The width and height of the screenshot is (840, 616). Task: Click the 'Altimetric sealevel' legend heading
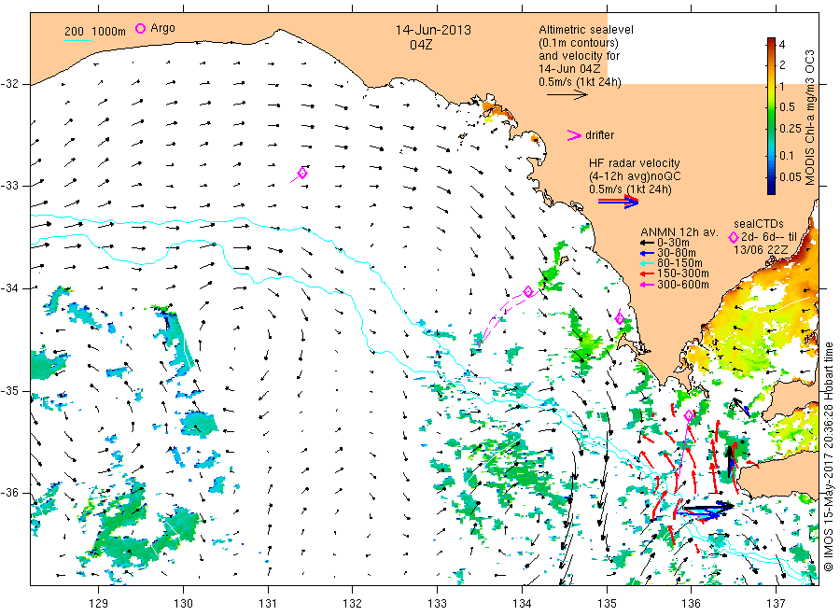point(586,30)
